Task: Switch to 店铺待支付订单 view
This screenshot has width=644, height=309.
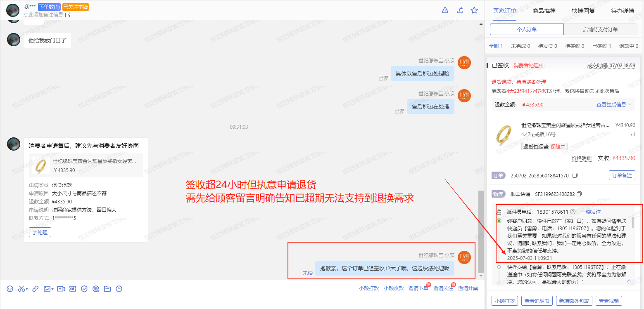Action: [600, 29]
